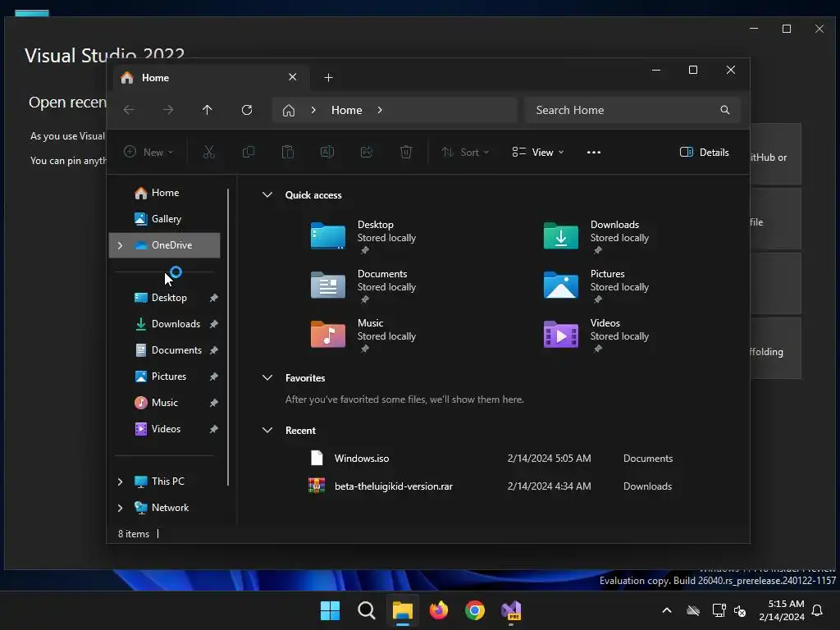Click the muted volume tray icon
840x630 pixels.
pyautogui.click(x=740, y=610)
